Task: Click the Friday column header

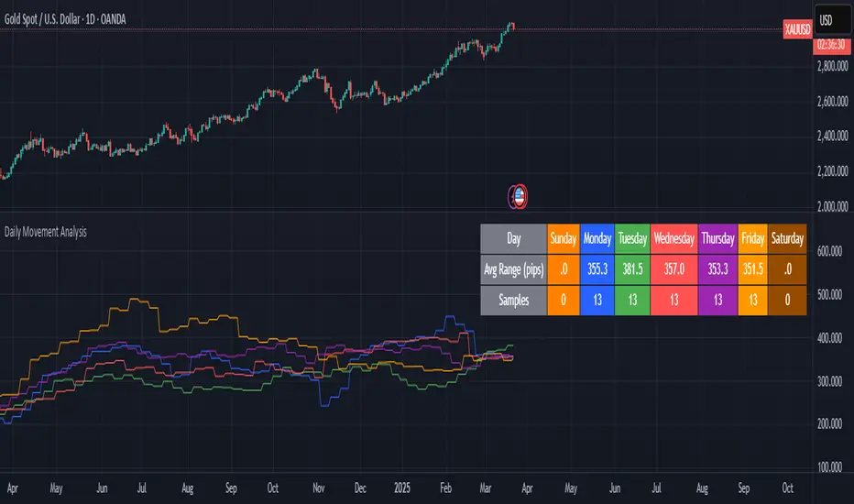Action: [x=753, y=238]
